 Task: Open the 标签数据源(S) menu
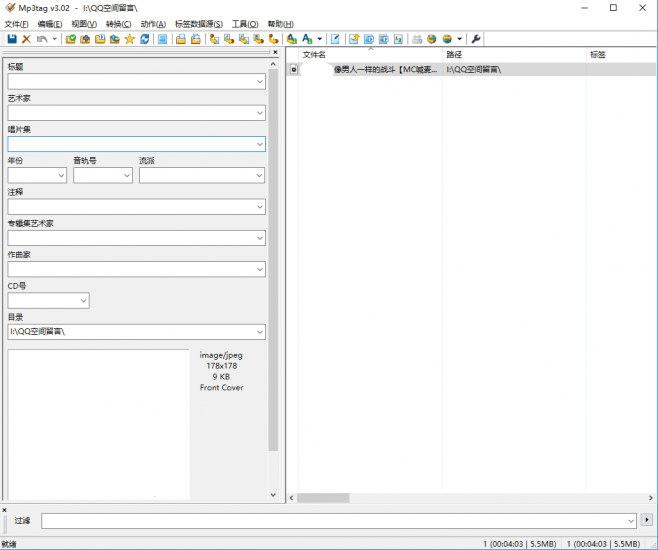(199, 24)
